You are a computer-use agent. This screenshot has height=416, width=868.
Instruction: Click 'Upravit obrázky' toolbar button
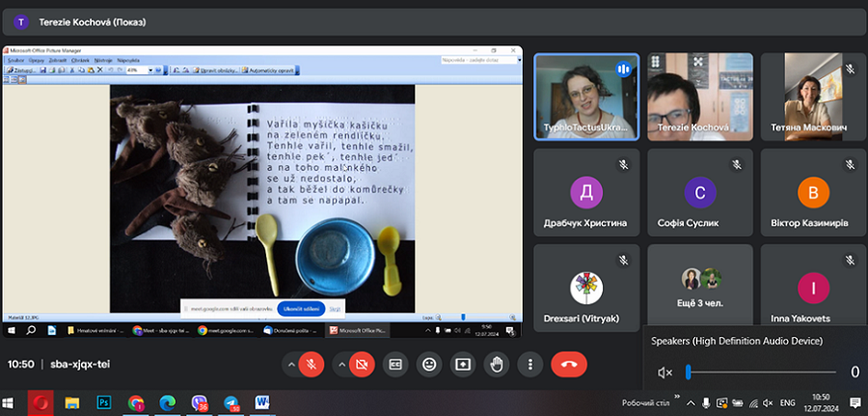pos(216,70)
